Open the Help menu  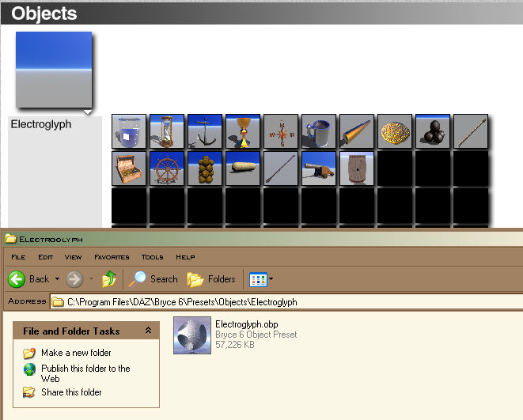[x=185, y=257]
